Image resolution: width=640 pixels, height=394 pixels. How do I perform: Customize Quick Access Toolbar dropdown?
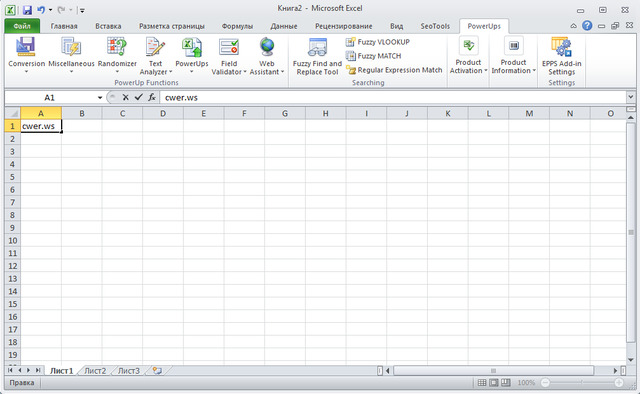coord(82,10)
